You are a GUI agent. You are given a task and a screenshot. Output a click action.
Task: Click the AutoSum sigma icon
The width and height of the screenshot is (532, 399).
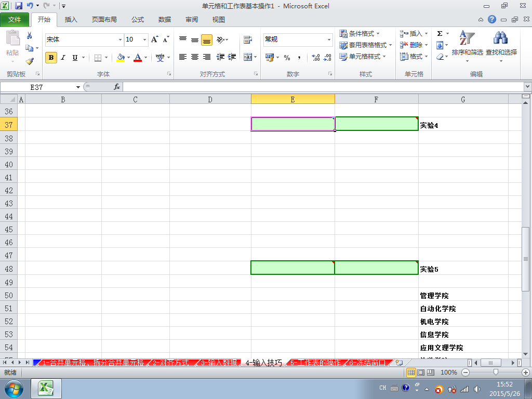coord(440,33)
